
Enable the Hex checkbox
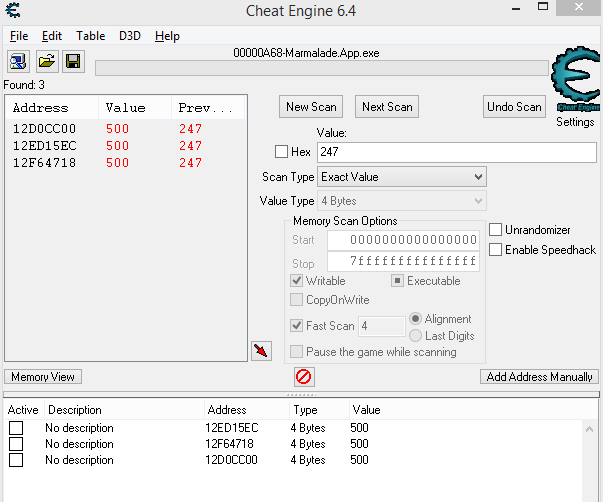tap(282, 152)
